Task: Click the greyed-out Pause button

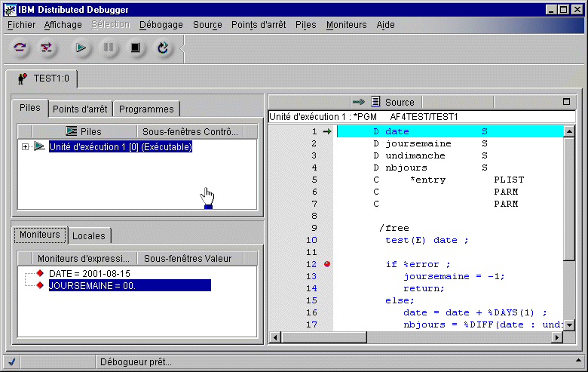Action: [109, 48]
